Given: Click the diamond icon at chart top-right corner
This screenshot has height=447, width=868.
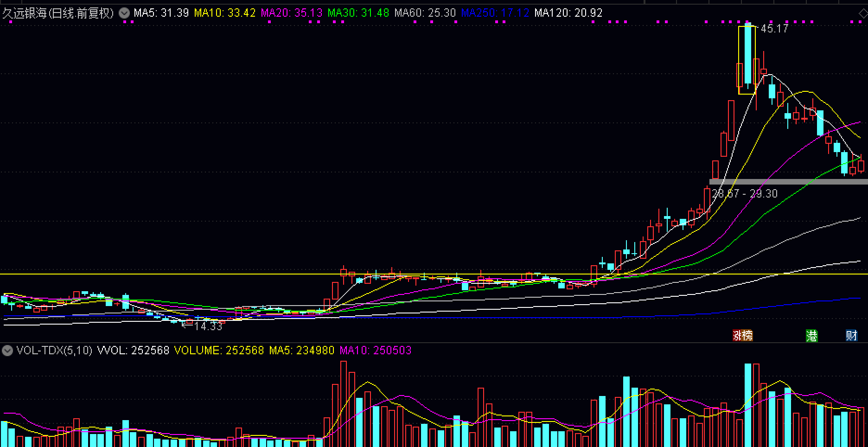Looking at the screenshot, I should (863, 13).
